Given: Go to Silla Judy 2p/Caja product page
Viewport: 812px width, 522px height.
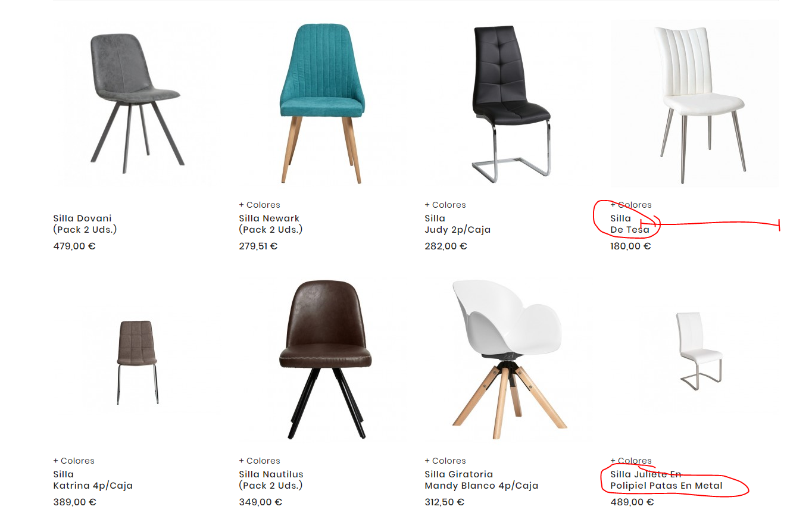Looking at the screenshot, I should pos(458,224).
